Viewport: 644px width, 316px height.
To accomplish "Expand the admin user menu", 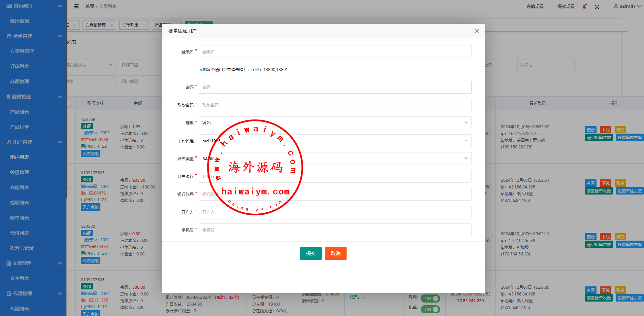I will click(627, 6).
